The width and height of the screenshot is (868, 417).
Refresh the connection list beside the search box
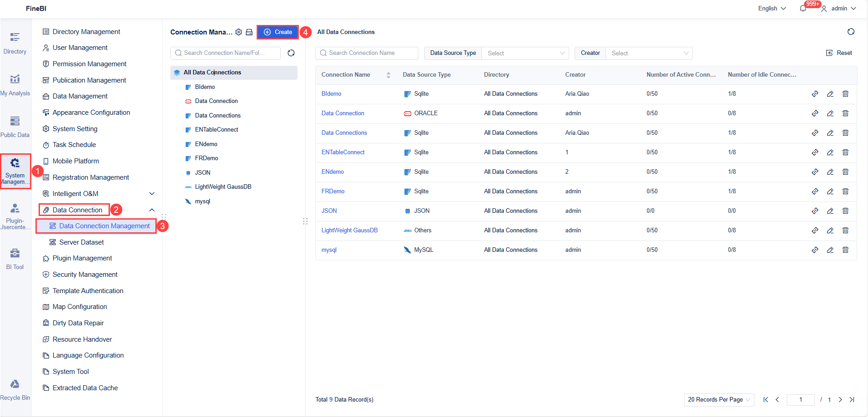click(x=291, y=53)
